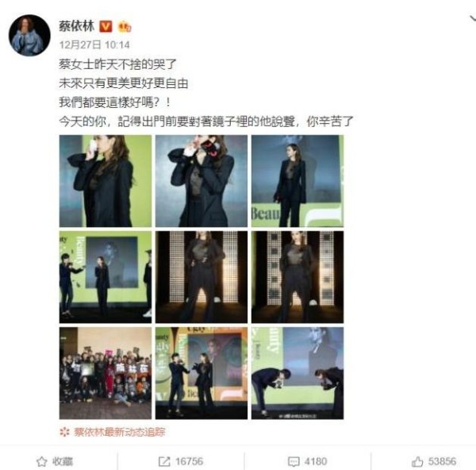Open the 12月27日 10:14 timestamp
Screen dimensions: 476x470
click(94, 45)
